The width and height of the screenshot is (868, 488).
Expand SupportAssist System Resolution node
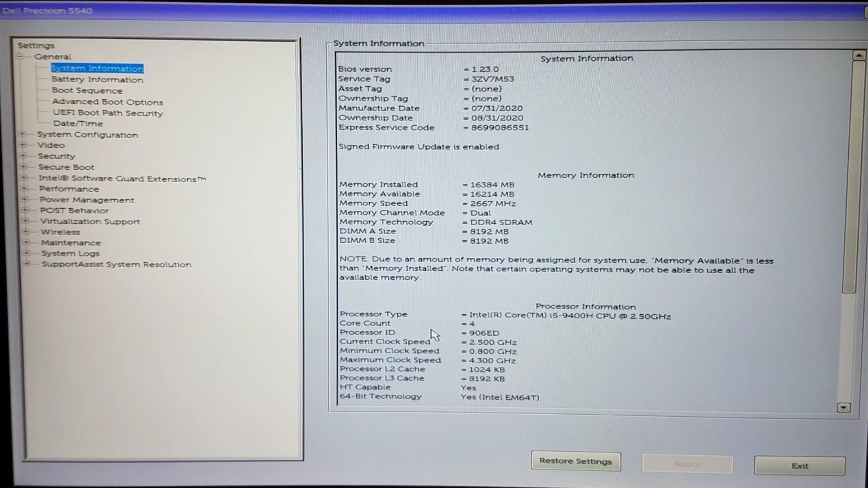(x=27, y=264)
